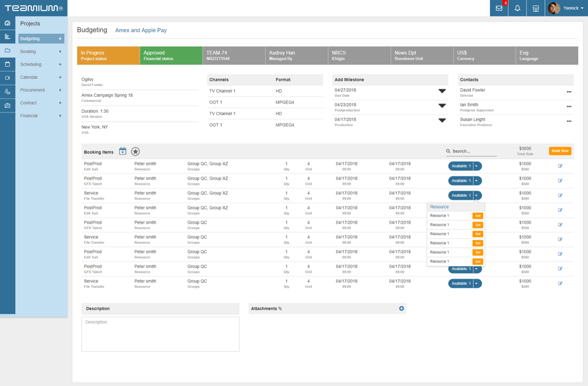Click the Amex Campaign Spring 18 text

point(107,95)
